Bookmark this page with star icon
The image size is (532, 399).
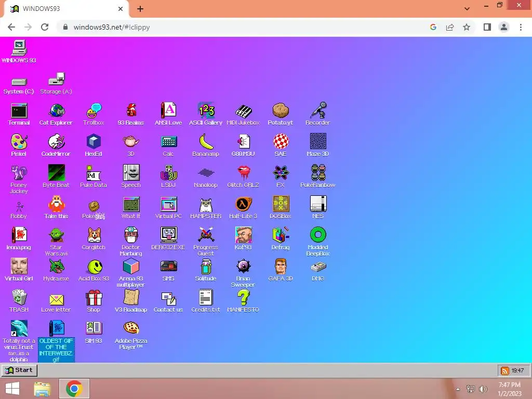[x=467, y=27]
